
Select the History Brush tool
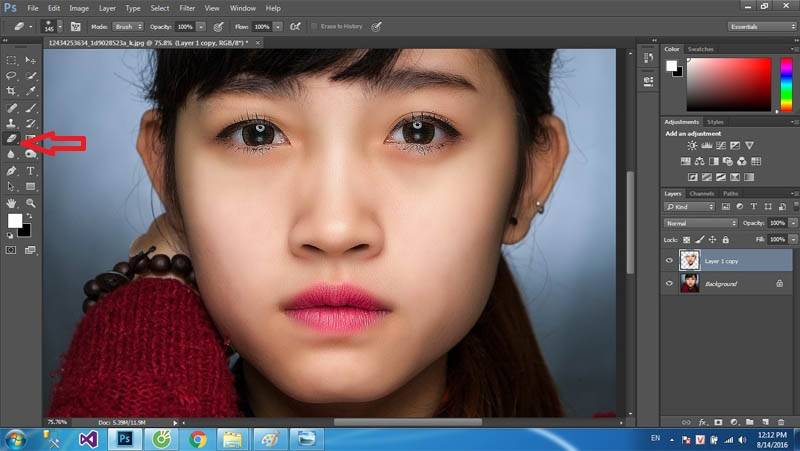[x=31, y=123]
